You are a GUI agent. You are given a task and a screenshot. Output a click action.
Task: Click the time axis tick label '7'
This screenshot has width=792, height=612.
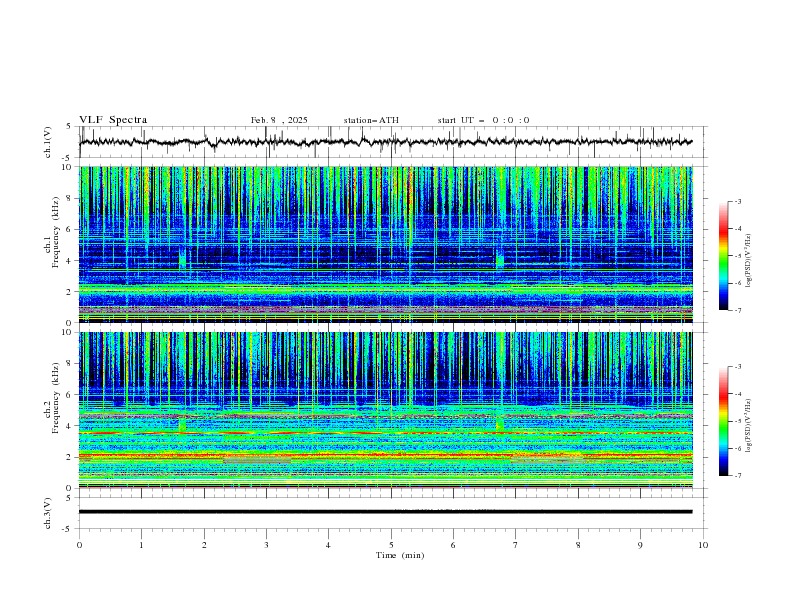click(516, 545)
